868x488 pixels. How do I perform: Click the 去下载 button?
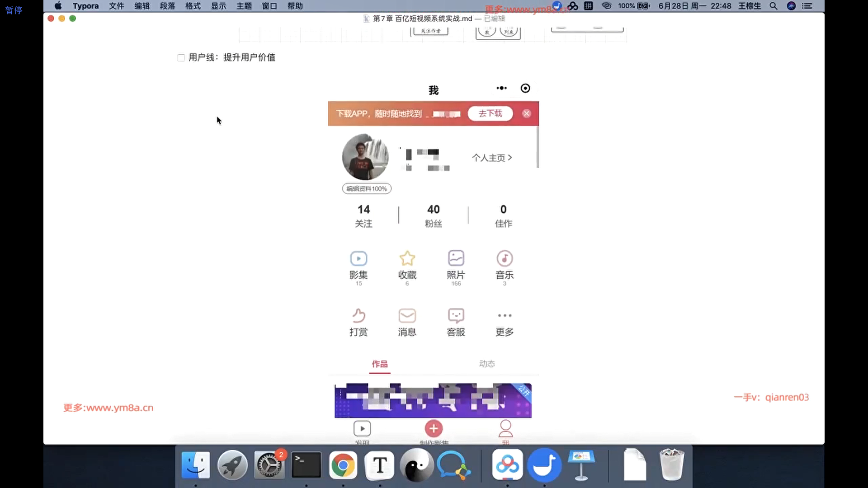tap(490, 113)
